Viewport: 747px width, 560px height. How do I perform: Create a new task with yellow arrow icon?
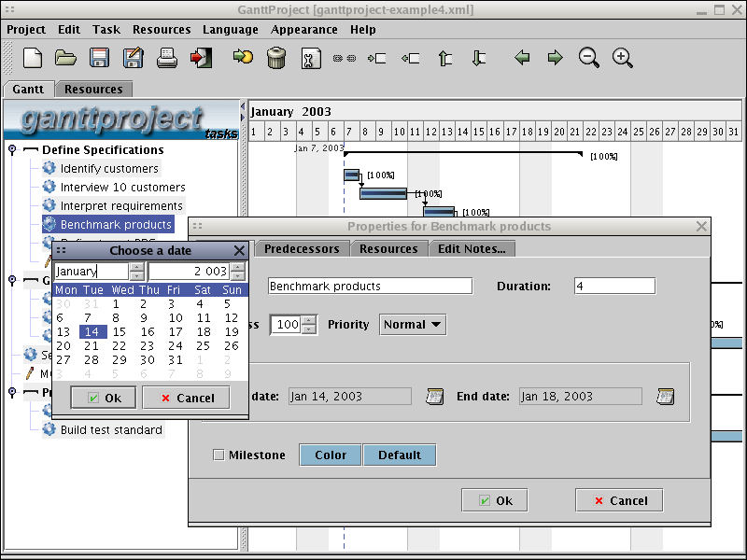(x=243, y=57)
